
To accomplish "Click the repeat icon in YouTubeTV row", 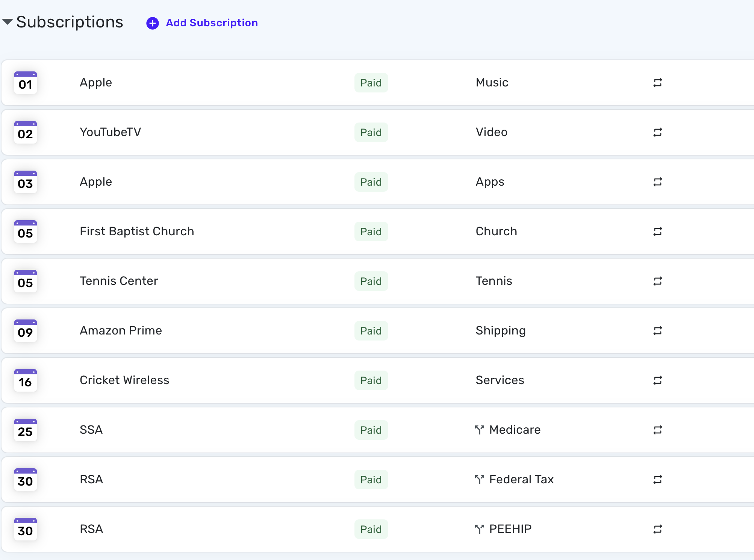I will pos(658,132).
